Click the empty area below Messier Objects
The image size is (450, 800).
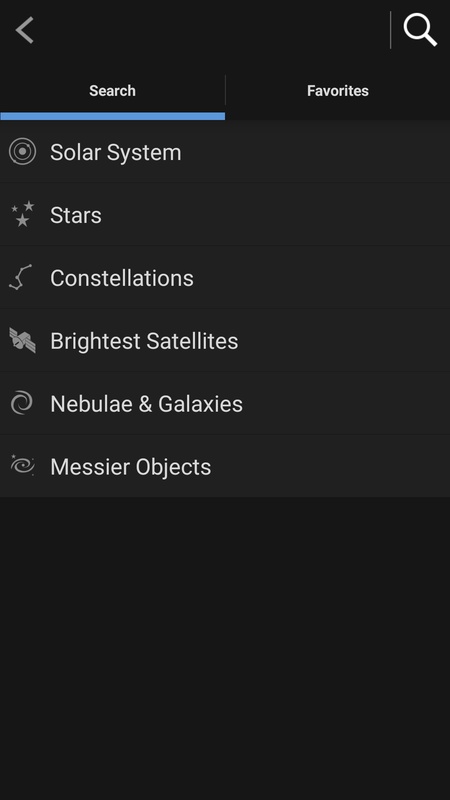click(x=225, y=648)
